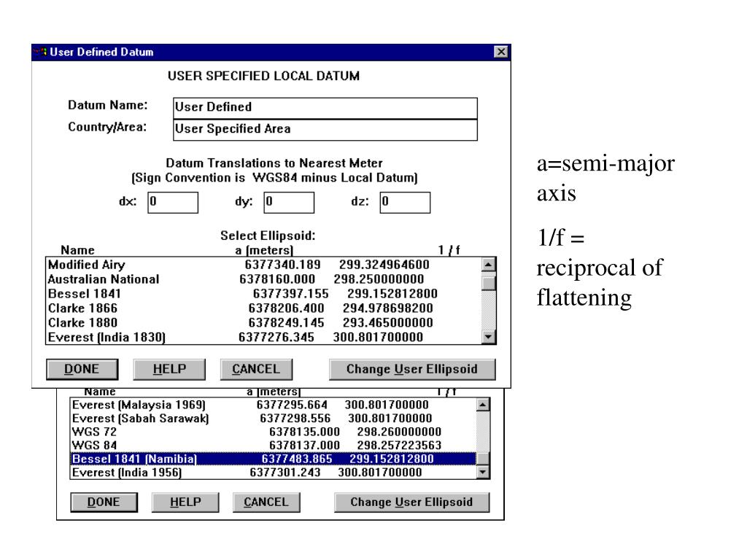Close the User Defined Datum dialog
The height and width of the screenshot is (560, 747).
500,52
